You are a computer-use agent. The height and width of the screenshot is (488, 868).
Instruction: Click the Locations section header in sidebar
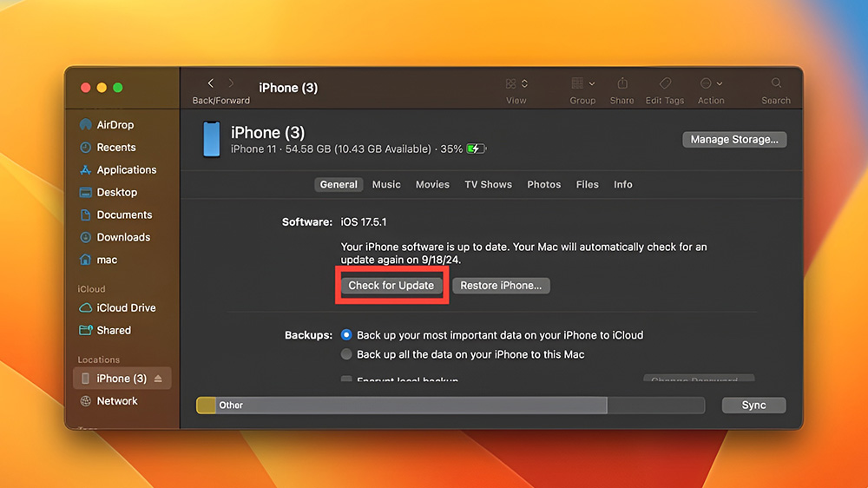[x=99, y=359]
